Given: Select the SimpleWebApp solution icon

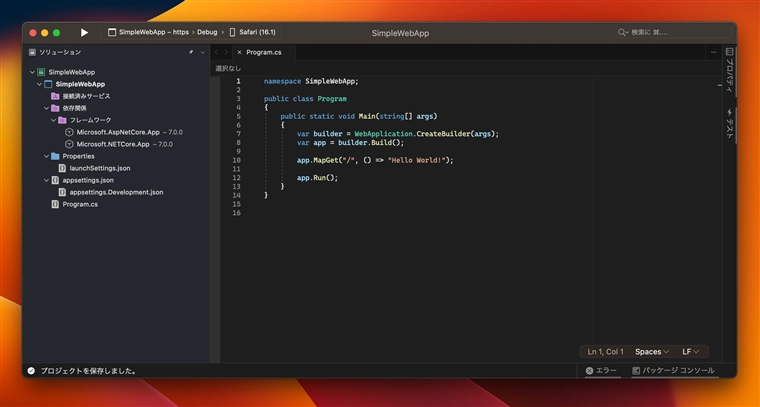Looking at the screenshot, I should (x=41, y=72).
